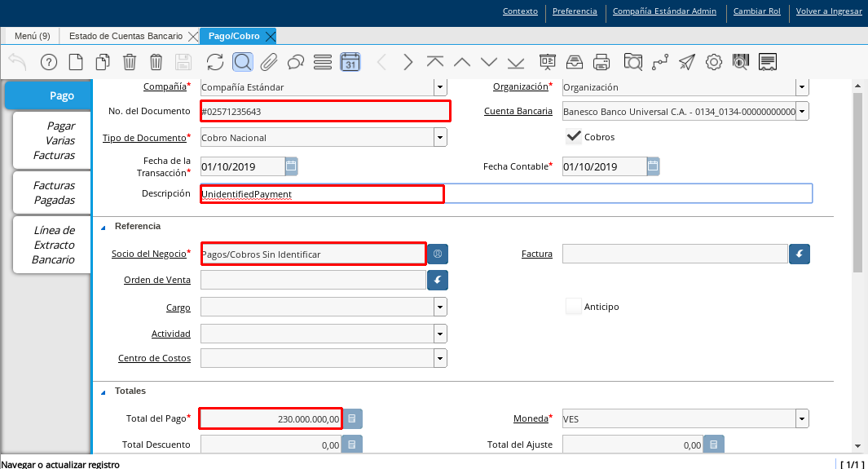Open the Centro de Costos dropdown

tap(440, 358)
